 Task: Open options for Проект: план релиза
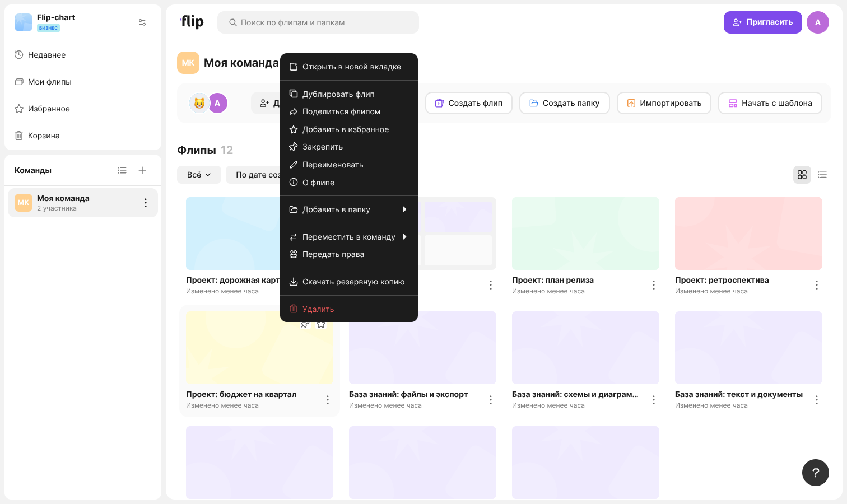pyautogui.click(x=654, y=285)
